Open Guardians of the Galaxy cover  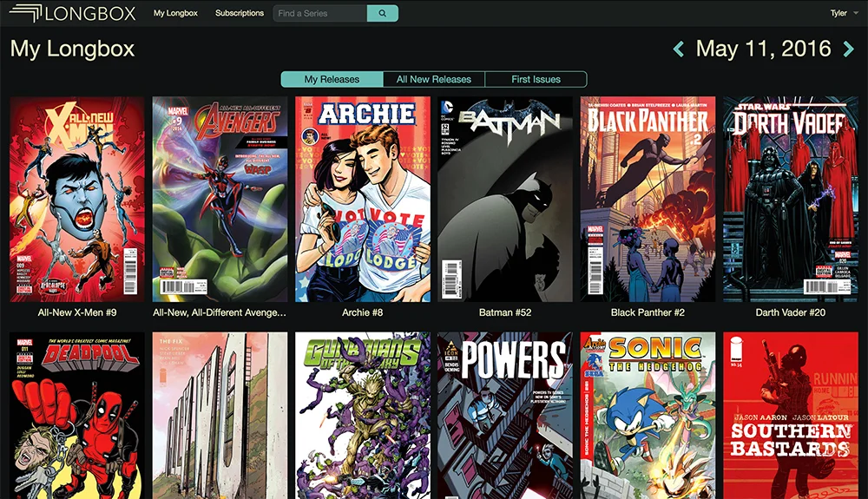point(363,416)
